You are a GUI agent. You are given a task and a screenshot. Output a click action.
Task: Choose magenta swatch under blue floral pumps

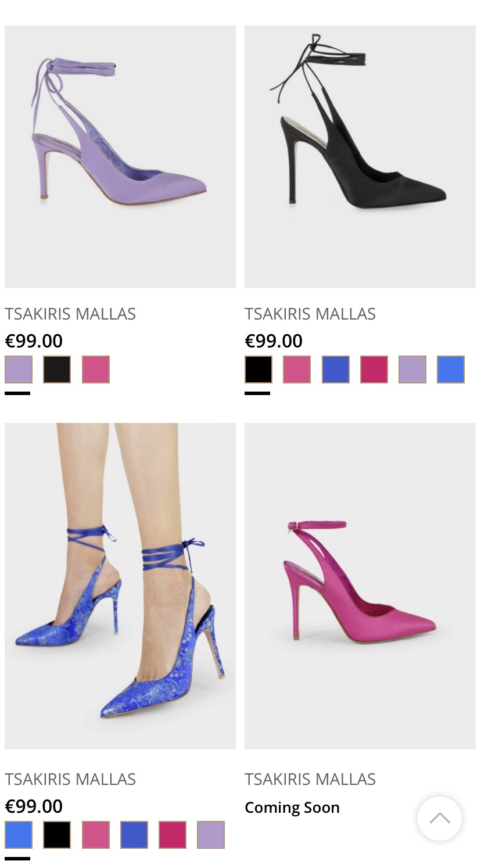(173, 835)
